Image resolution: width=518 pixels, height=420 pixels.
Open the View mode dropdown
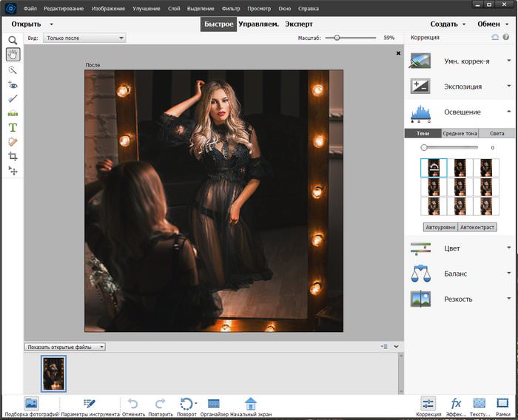84,38
